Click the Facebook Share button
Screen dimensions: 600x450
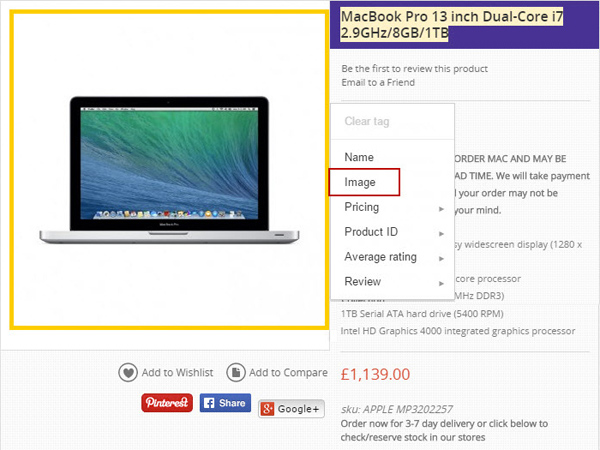(225, 403)
